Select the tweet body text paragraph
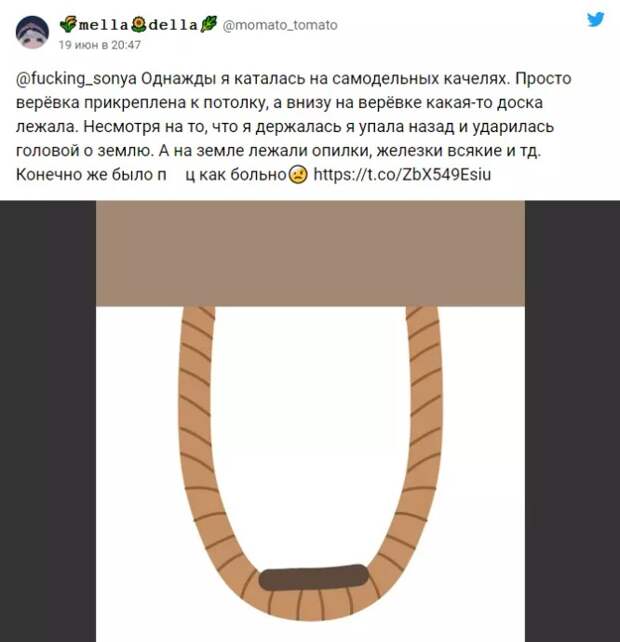The width and height of the screenshot is (620, 642). pos(293,127)
